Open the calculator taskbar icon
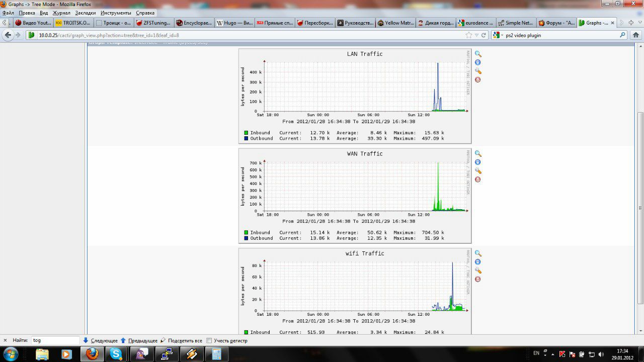 coord(217,354)
